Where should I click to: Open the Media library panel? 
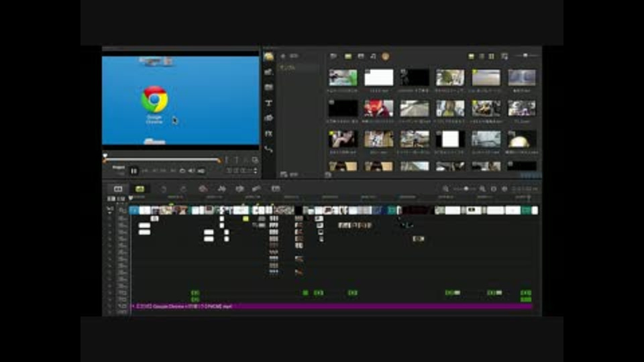pyautogui.click(x=268, y=56)
